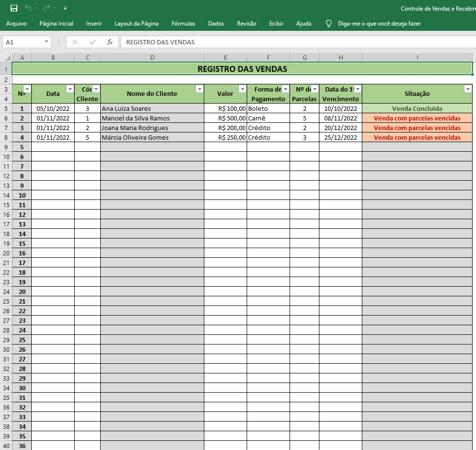Viewport: 476px width, 450px height.
Task: Click the column D header
Action: [152, 58]
